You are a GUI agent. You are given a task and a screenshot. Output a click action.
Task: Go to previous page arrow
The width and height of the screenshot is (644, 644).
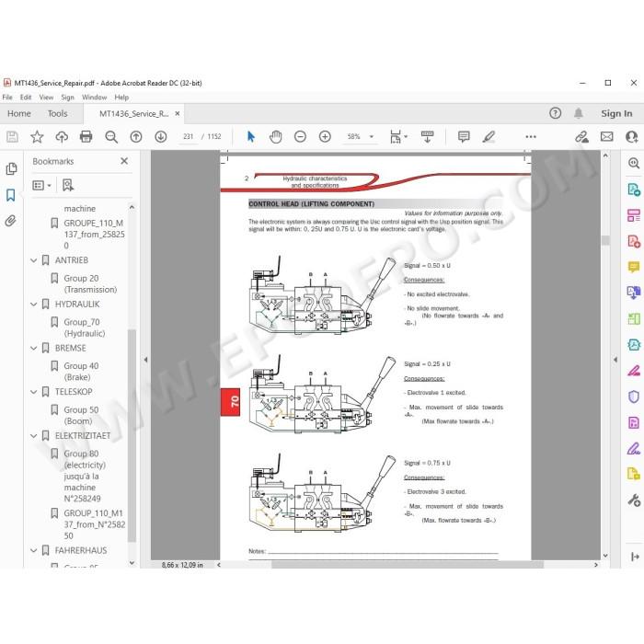pos(136,136)
